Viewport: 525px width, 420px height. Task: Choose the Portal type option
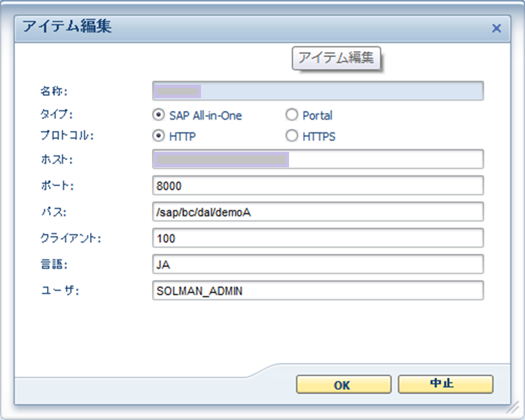(x=292, y=115)
